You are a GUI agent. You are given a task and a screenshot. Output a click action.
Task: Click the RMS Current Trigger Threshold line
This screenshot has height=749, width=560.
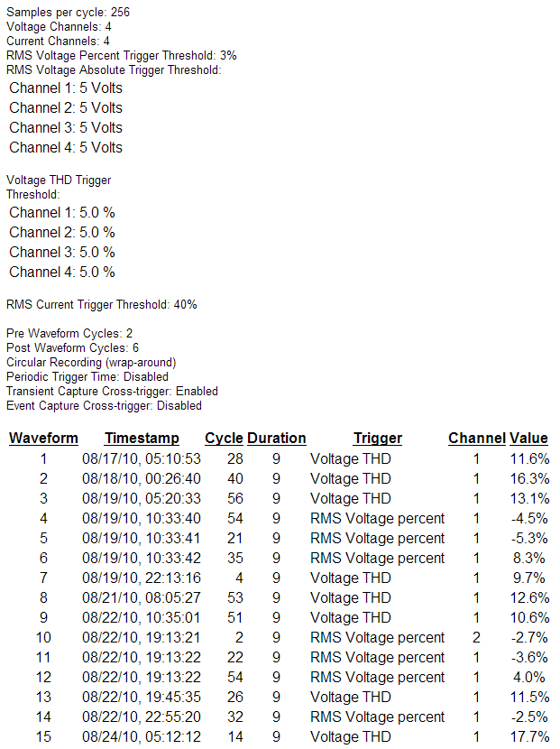tap(102, 305)
